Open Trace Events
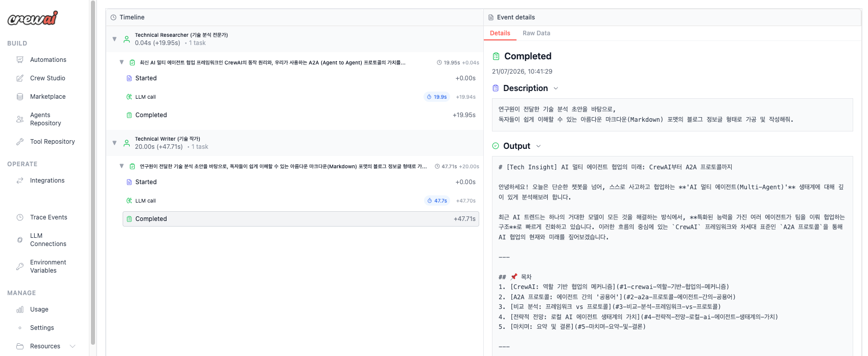This screenshot has width=868, height=356. click(x=49, y=217)
